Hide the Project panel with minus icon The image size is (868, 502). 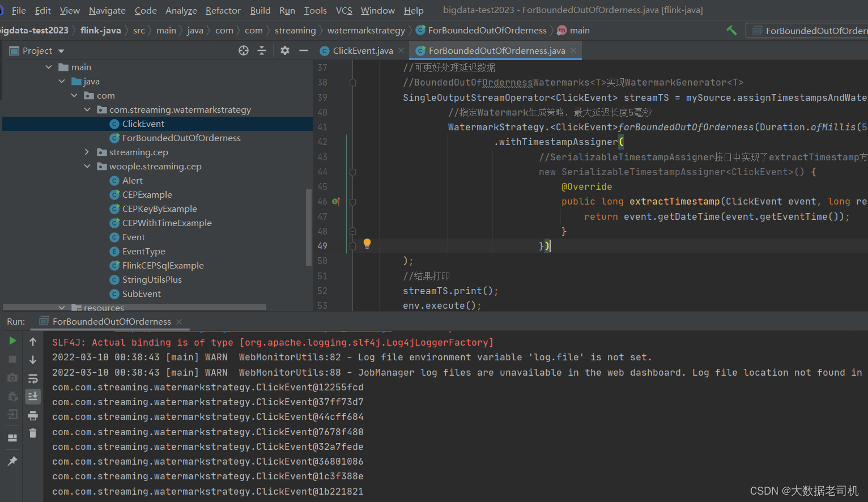(x=304, y=50)
